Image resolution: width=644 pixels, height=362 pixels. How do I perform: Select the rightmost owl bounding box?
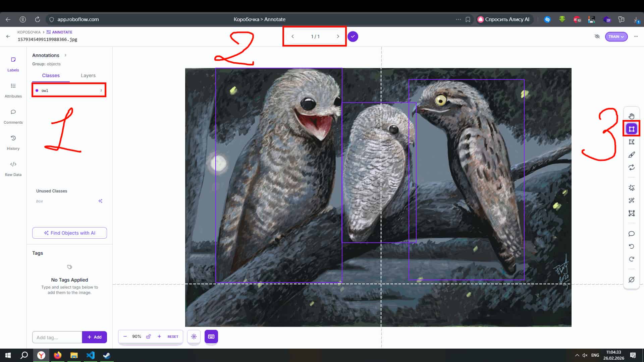466,180
